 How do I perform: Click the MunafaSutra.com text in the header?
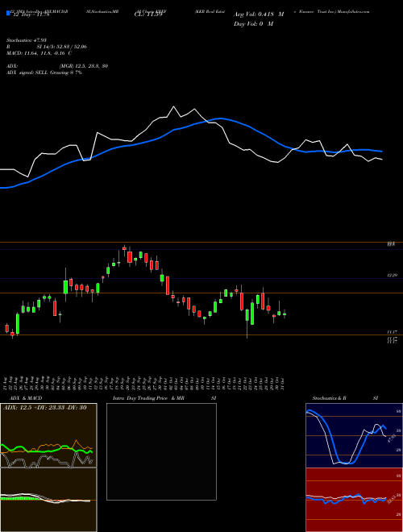354,11
